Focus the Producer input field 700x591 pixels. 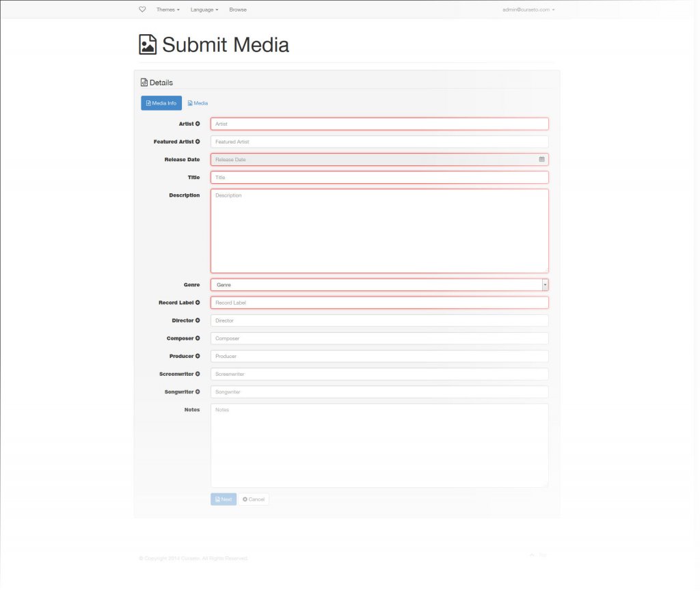pos(379,356)
